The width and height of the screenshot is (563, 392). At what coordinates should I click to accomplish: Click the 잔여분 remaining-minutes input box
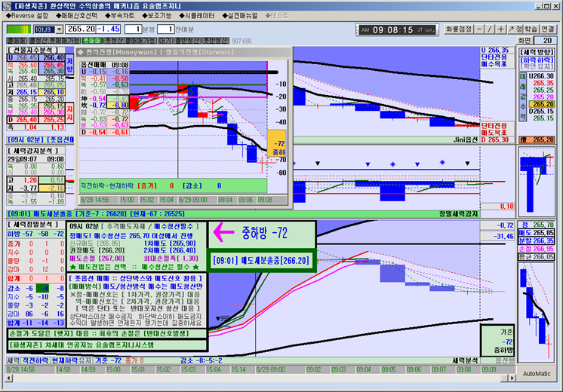(x=165, y=29)
